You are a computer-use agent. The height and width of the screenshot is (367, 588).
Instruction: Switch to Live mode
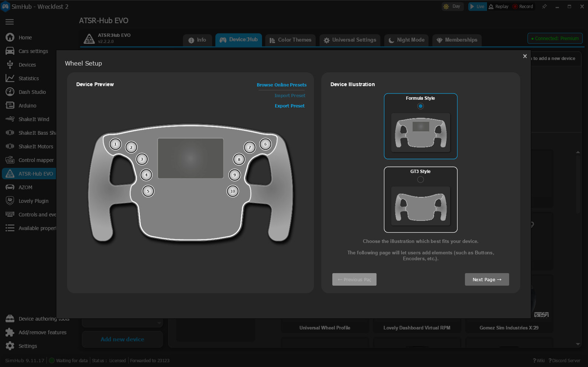477,7
